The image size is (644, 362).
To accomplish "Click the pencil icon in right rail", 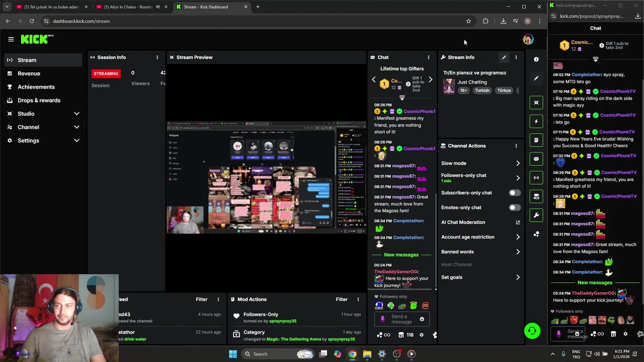I will [536, 78].
